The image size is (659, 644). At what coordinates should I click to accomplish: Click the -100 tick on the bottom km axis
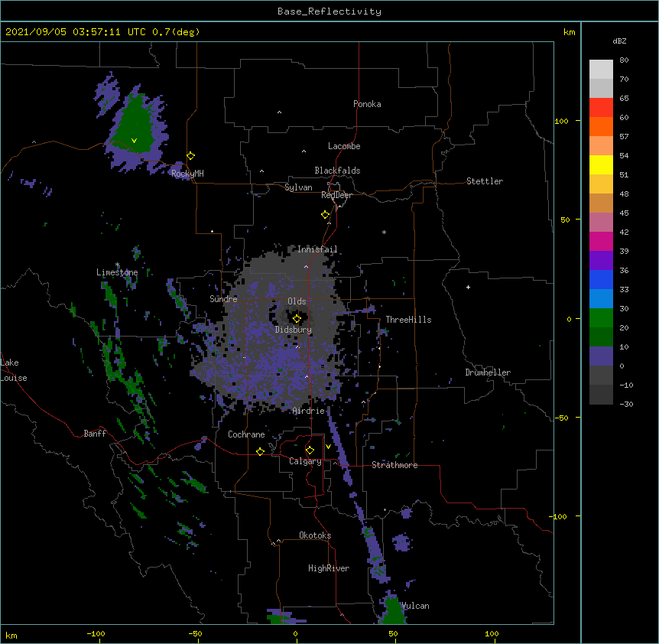[x=96, y=633]
